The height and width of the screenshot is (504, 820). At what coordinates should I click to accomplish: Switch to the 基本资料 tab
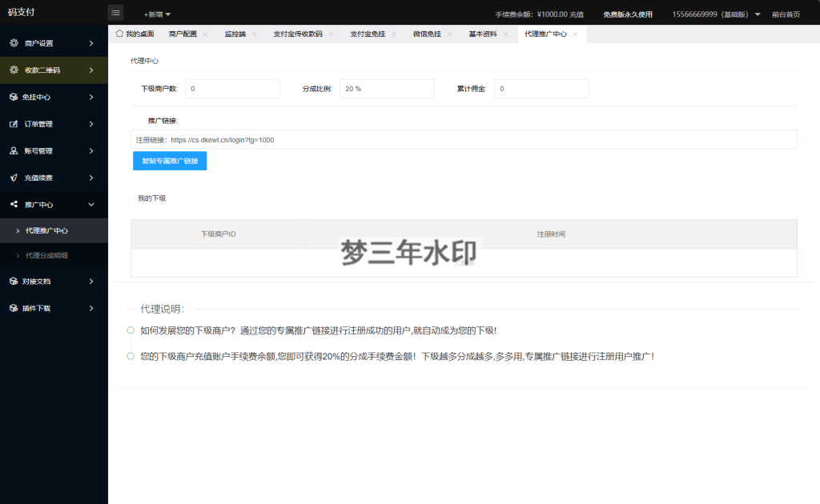click(x=483, y=34)
